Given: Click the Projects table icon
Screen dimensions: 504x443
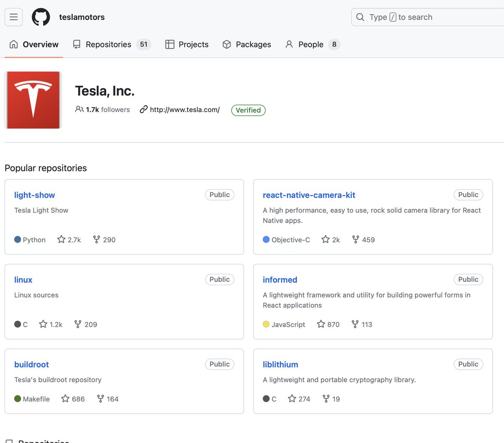Looking at the screenshot, I should (170, 45).
